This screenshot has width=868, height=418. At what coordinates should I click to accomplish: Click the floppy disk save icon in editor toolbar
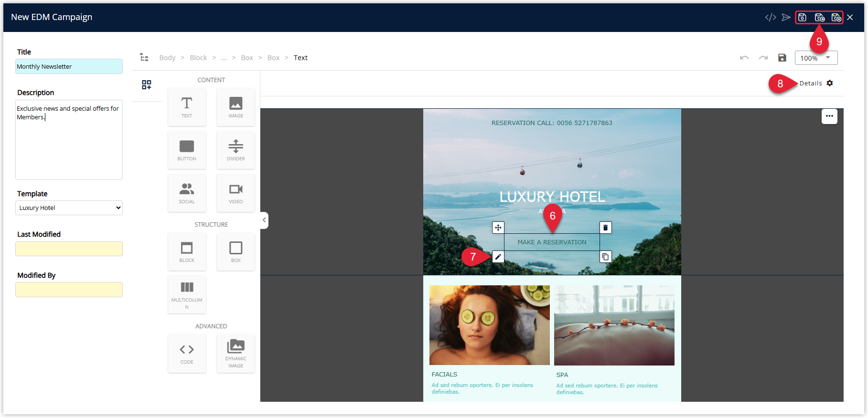point(782,58)
